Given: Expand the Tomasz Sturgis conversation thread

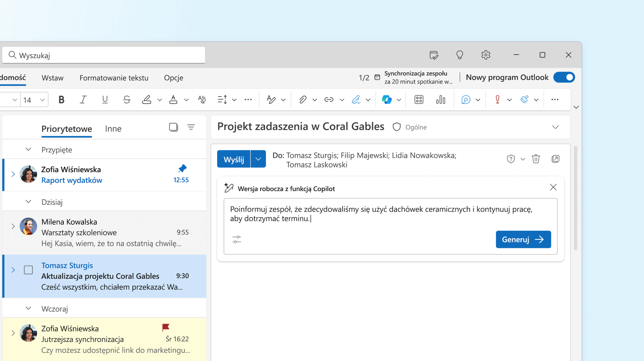Looking at the screenshot, I should [x=13, y=270].
